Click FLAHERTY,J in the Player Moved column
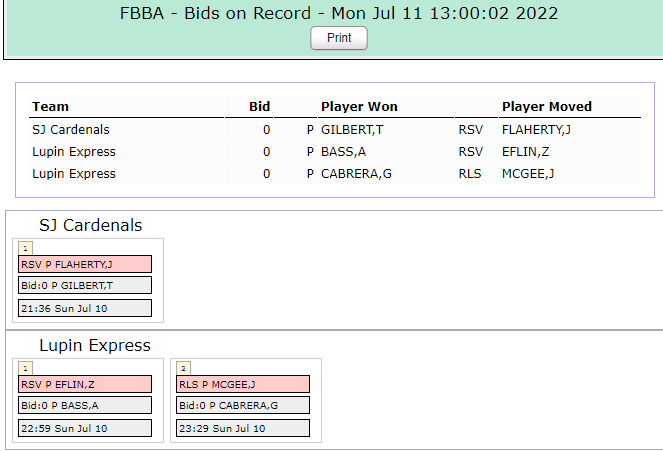 [x=536, y=130]
